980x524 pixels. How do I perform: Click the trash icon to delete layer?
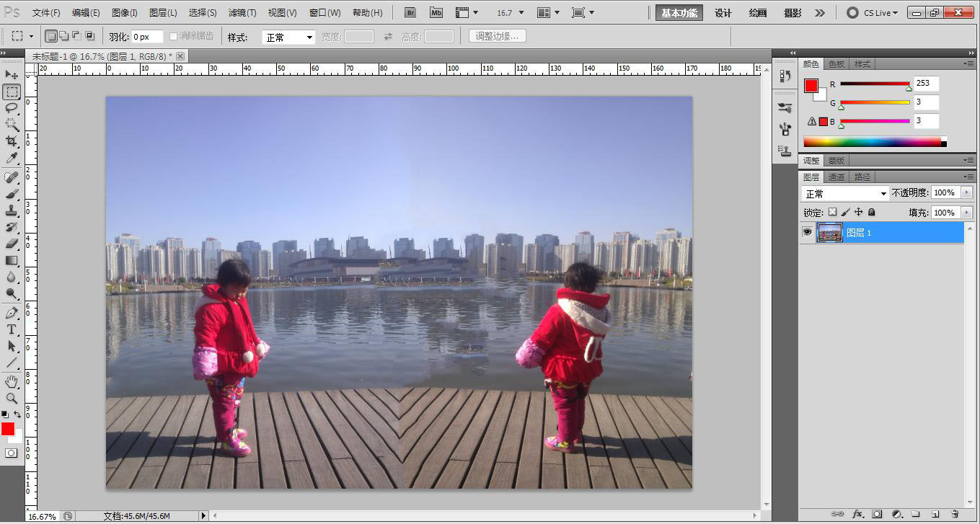[x=955, y=514]
